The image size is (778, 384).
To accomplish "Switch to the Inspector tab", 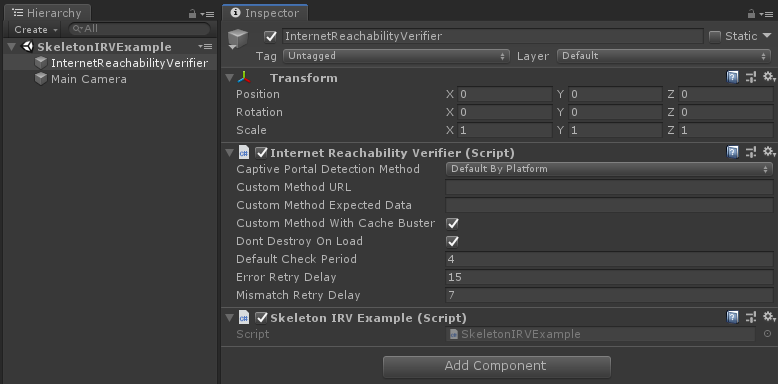I will coord(265,13).
